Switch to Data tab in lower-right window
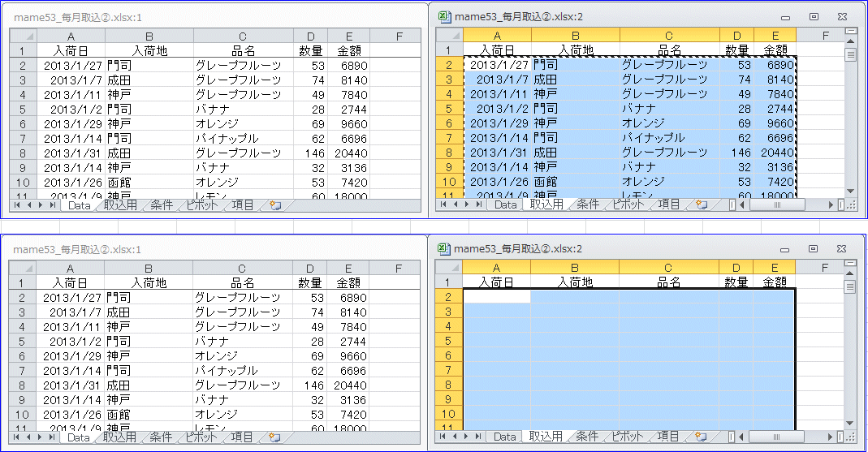The image size is (868, 452). pos(505,437)
